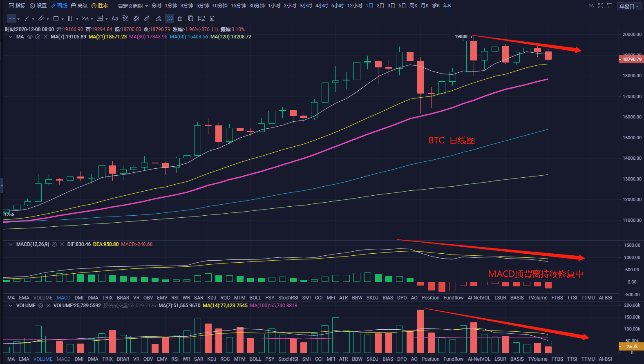Viewport: 644px width, 364px height.
Task: Expand wave pattern tool options arrow
Action: 92,19
